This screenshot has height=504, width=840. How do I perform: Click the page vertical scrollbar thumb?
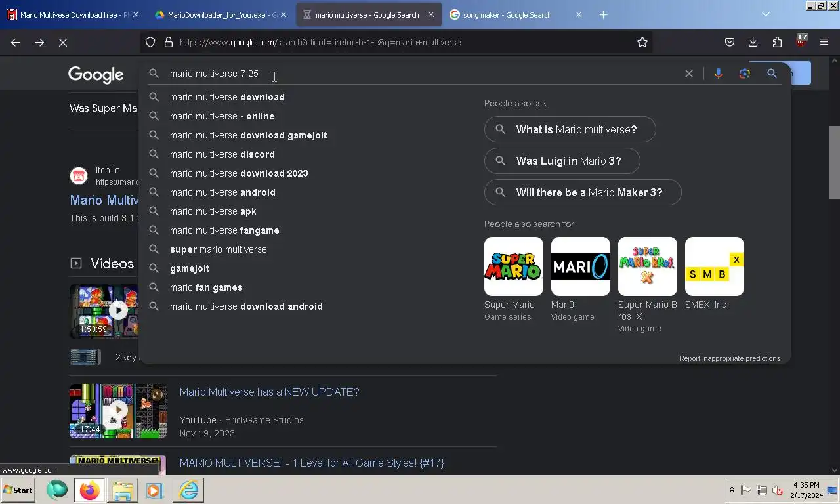click(x=835, y=162)
